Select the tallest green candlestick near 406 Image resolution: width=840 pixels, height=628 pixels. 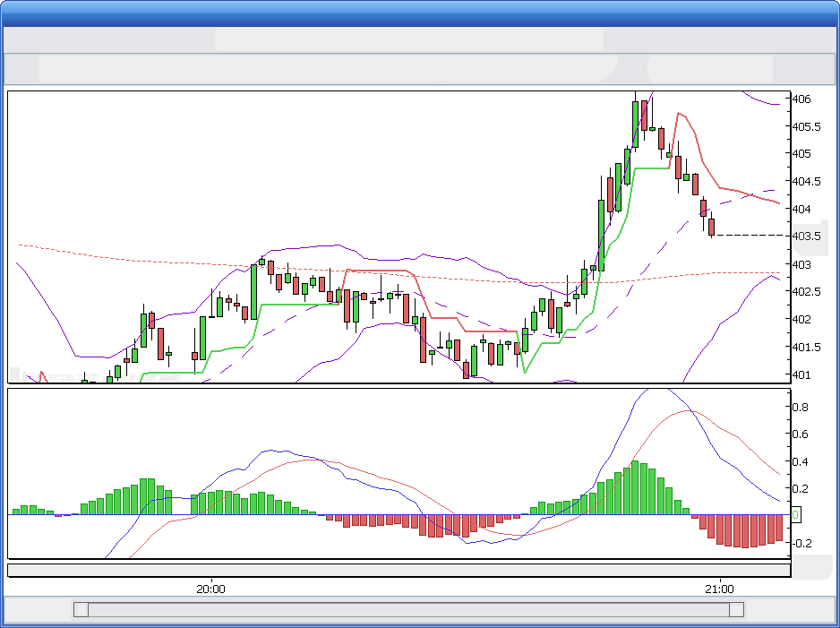[636, 125]
